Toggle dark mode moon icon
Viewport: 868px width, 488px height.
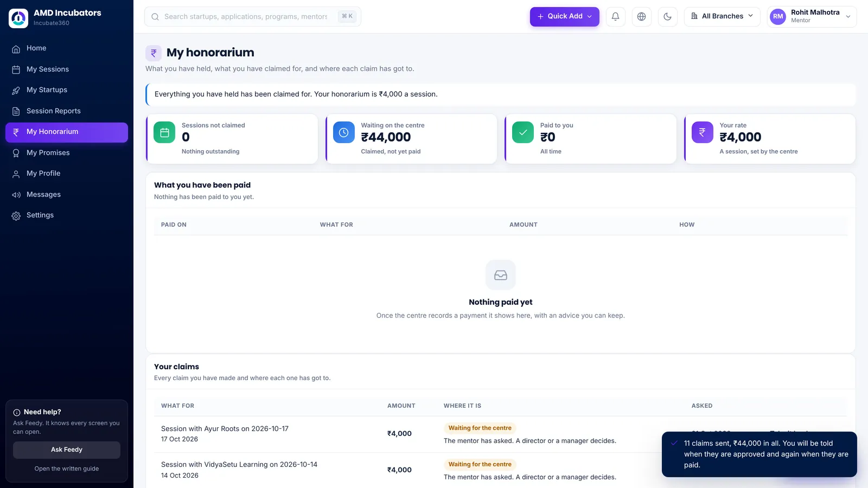[x=667, y=16]
